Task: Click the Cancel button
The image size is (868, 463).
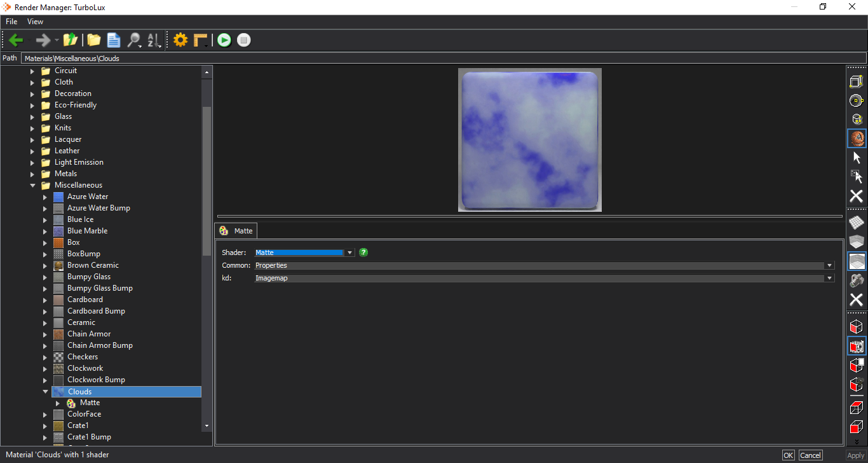Action: pyautogui.click(x=810, y=455)
